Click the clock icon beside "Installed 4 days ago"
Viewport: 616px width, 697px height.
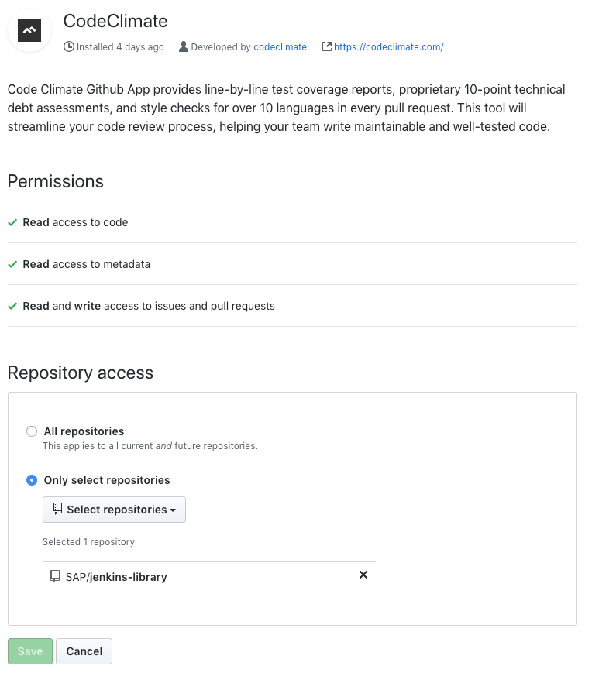tap(68, 47)
